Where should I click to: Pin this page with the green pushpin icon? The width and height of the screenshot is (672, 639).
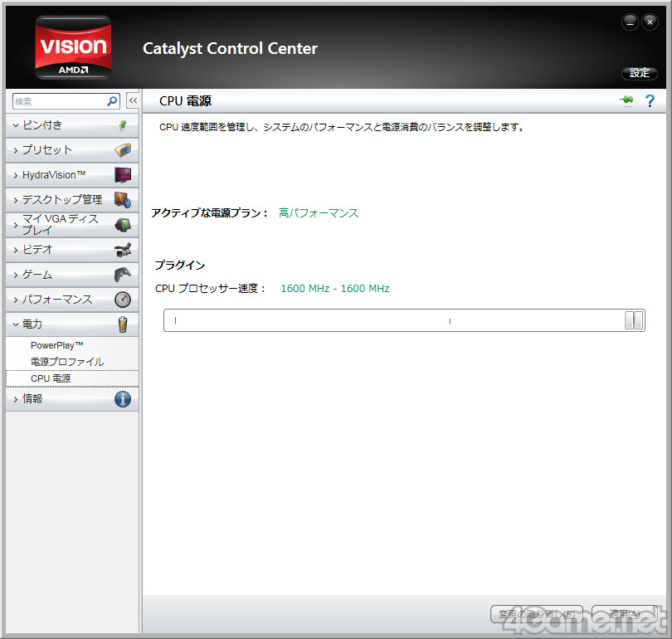[x=626, y=100]
